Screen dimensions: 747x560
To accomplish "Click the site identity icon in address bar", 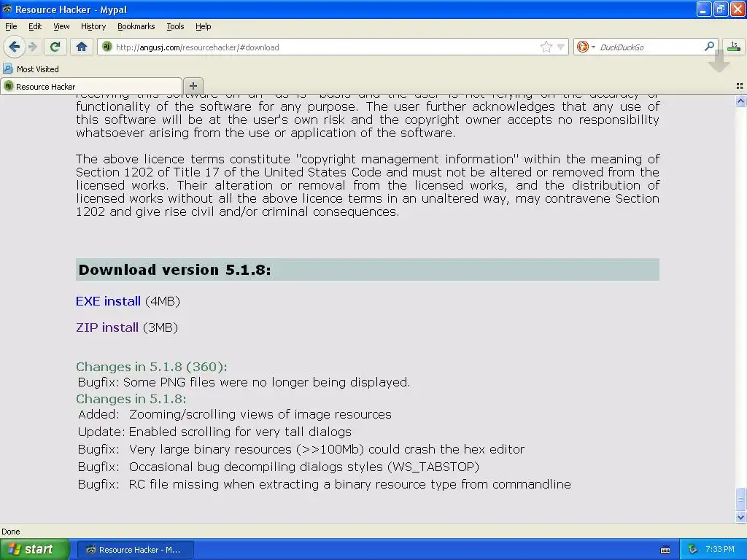I will [x=107, y=47].
